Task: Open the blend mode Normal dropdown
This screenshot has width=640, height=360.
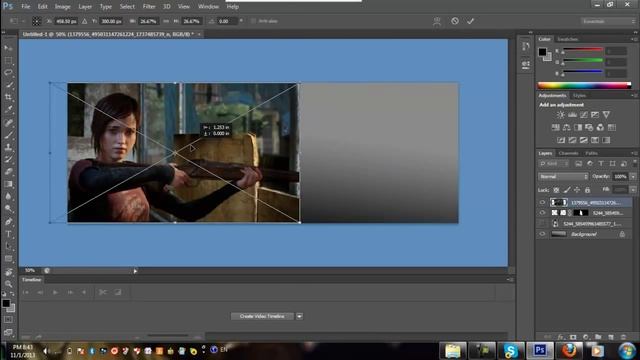Action: point(563,177)
